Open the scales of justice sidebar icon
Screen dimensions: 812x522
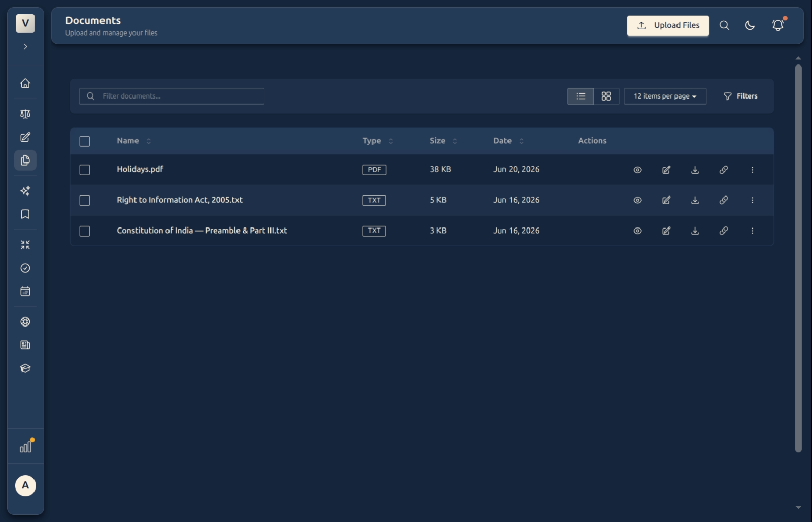coord(25,114)
